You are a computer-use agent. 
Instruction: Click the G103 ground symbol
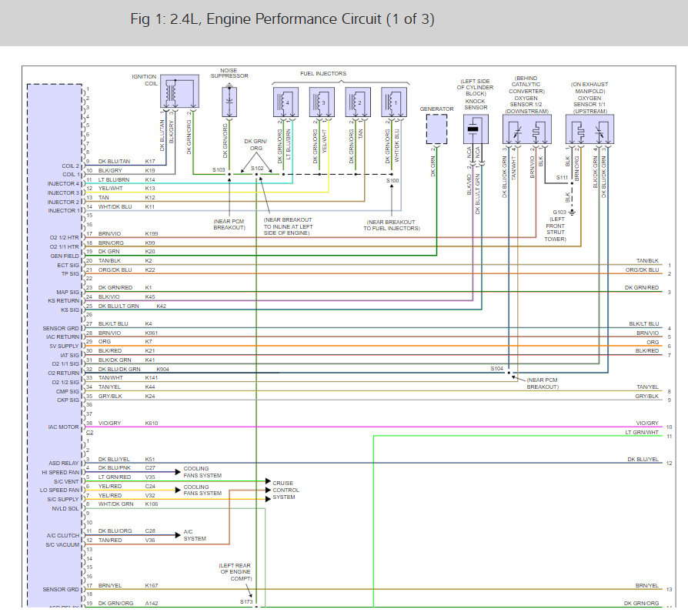(x=572, y=213)
